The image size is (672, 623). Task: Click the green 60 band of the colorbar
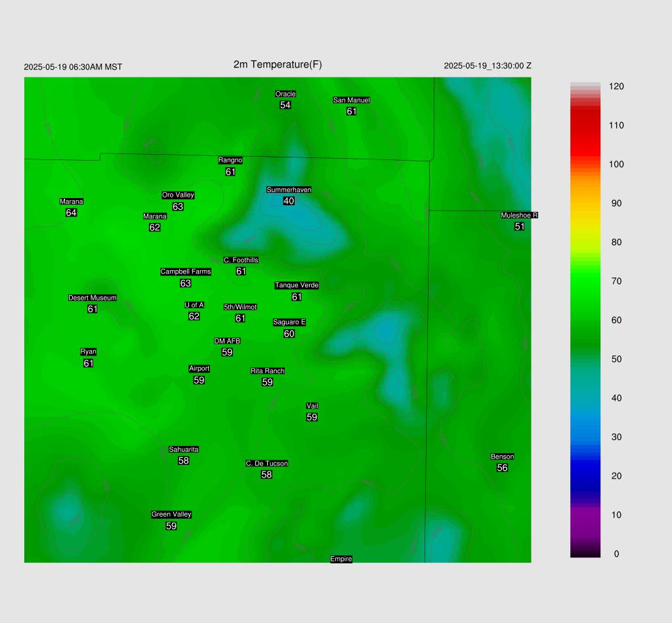click(x=585, y=320)
